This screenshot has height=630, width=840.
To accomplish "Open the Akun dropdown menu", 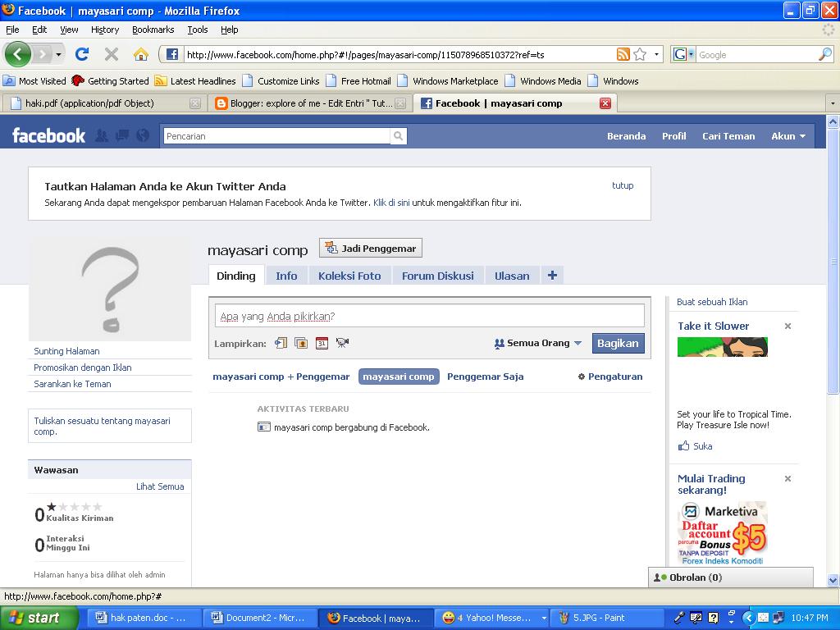I will click(x=788, y=136).
